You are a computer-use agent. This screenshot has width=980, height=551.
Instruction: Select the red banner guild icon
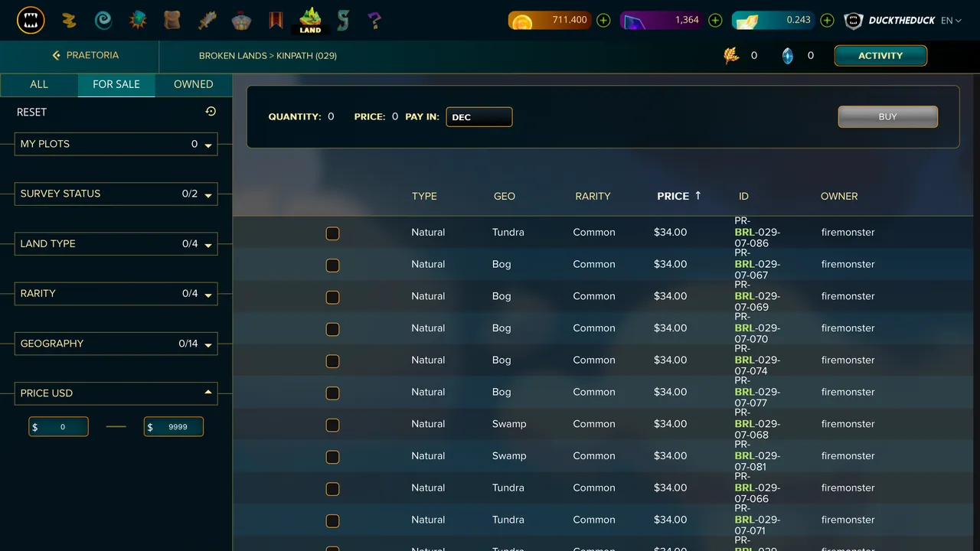[276, 20]
